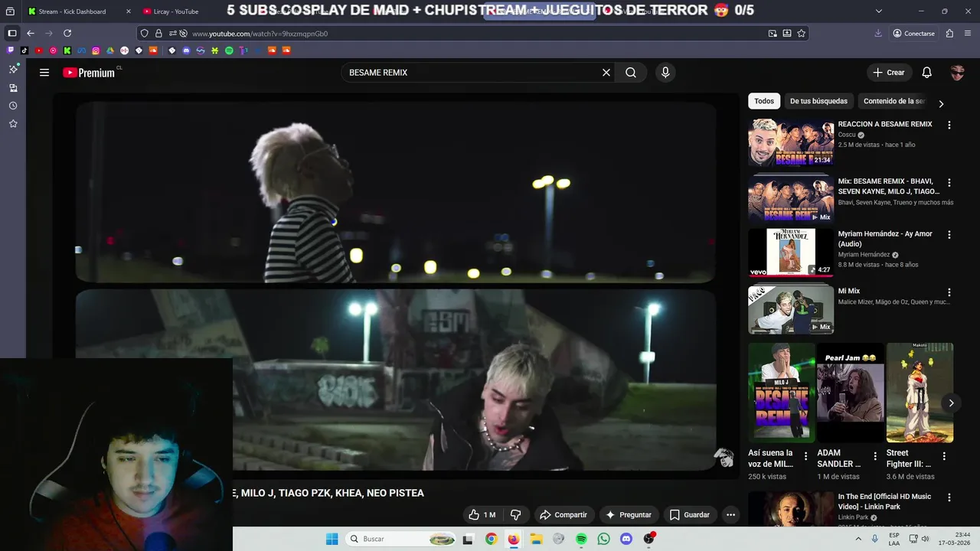Toggle the Firefox sidebar button
980x551 pixels.
pos(12,34)
